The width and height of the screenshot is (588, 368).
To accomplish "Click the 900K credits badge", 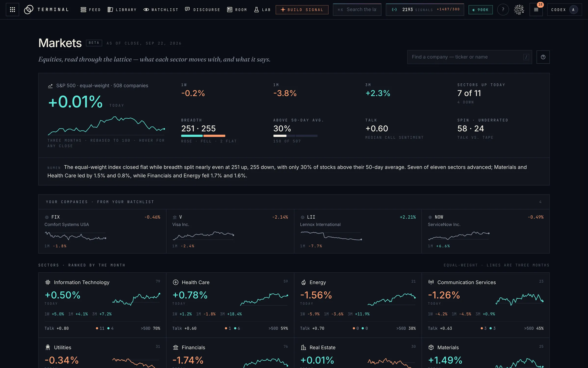I will [480, 10].
